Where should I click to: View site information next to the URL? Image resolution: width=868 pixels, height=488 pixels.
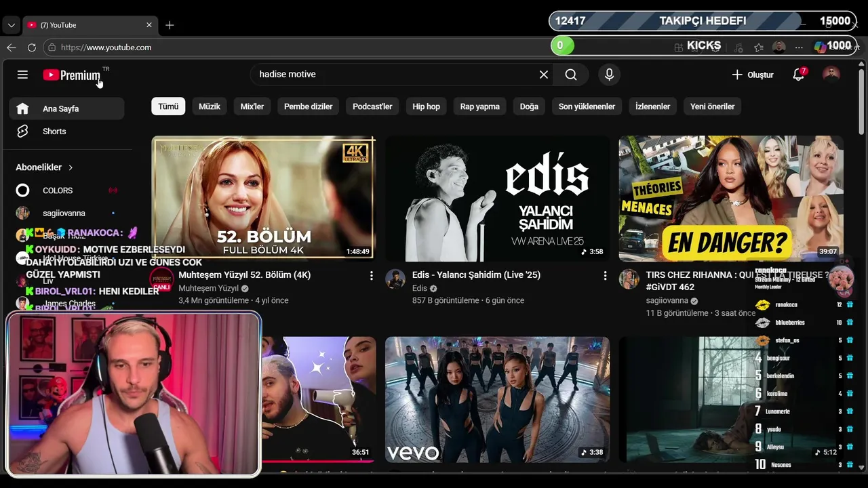pos(52,47)
